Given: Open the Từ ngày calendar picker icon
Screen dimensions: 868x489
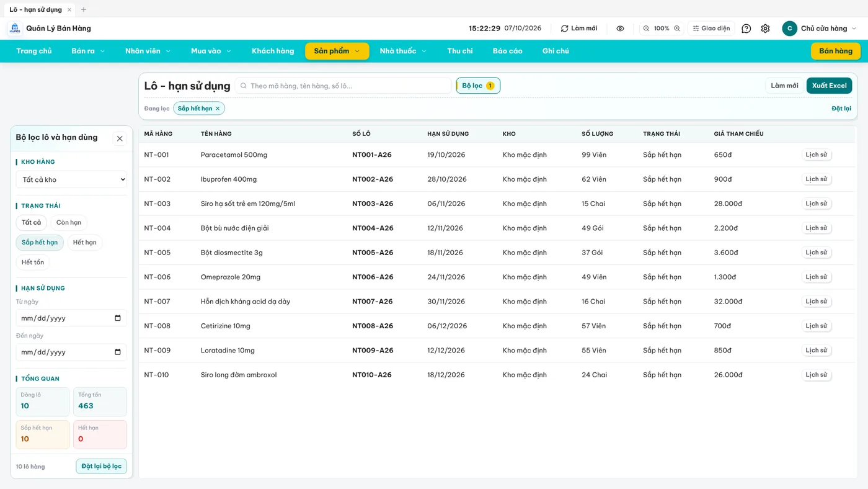Looking at the screenshot, I should (x=118, y=318).
